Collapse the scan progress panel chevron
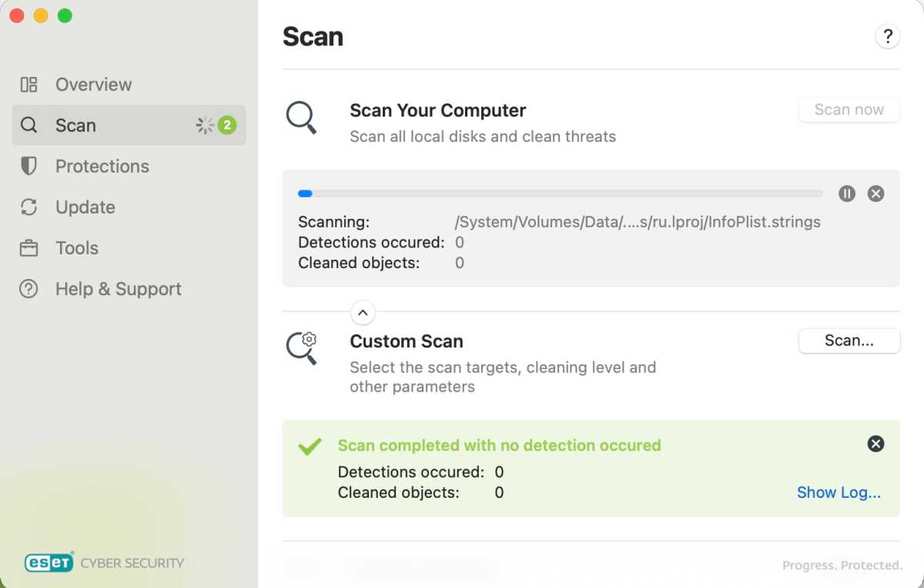Viewport: 924px width, 588px height. coord(363,312)
